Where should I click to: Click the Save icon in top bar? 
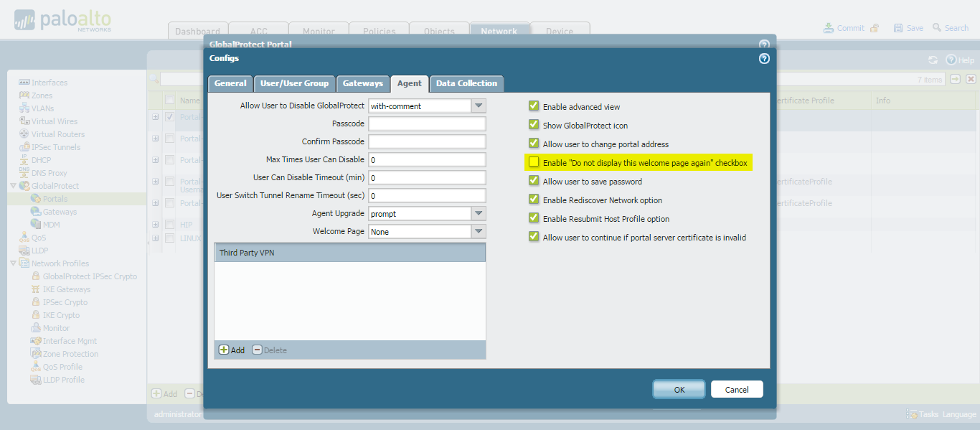(x=897, y=28)
